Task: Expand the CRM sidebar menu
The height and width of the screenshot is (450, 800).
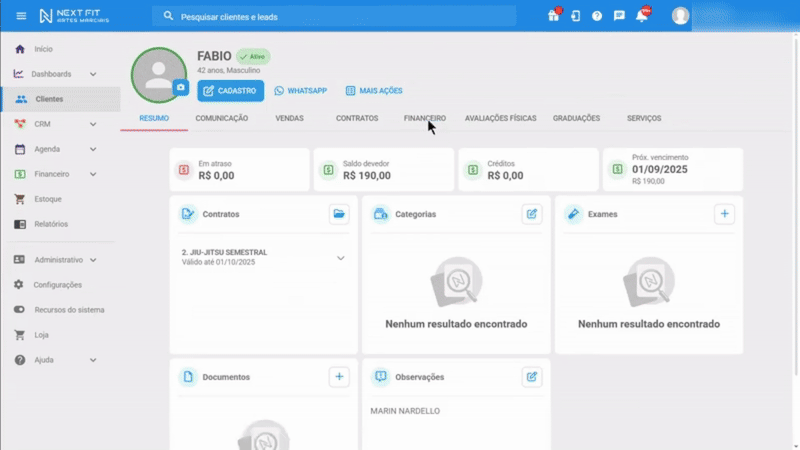Action: click(x=93, y=124)
